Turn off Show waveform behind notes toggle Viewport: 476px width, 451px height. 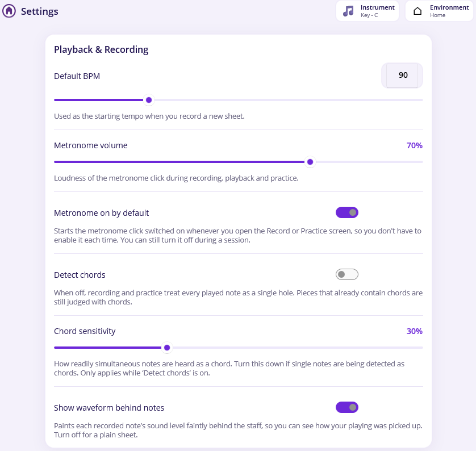point(347,407)
